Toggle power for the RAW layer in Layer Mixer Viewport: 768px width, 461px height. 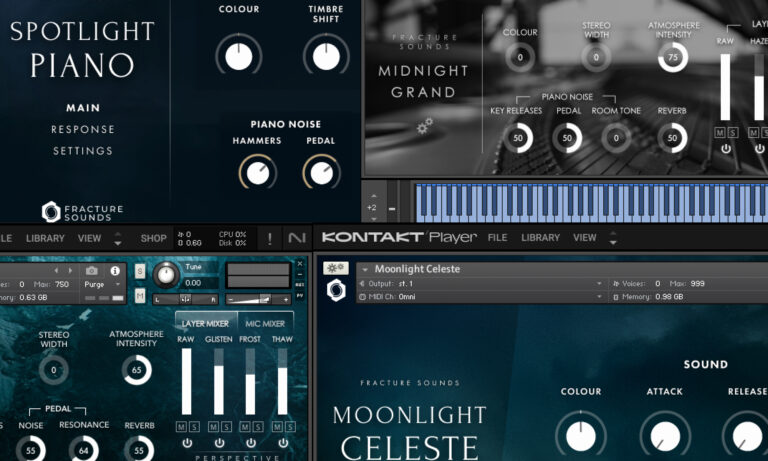tap(187, 443)
